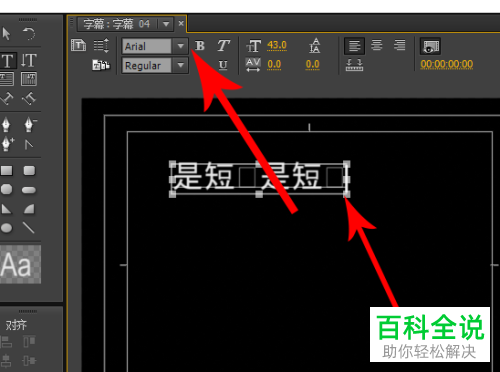The width and height of the screenshot is (500, 372).
Task: Select the Add Anchor Point tool
Action: 8,144
